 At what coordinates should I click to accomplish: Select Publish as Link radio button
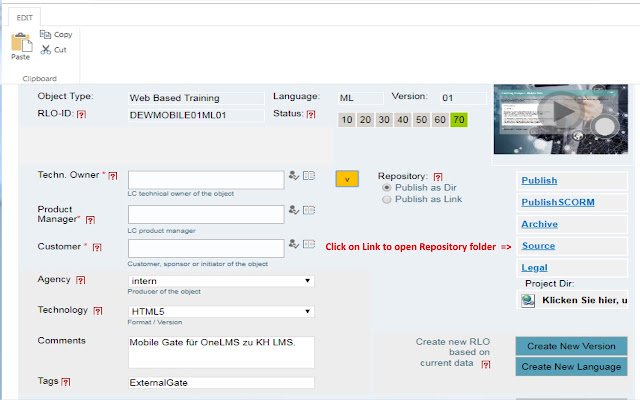[387, 200]
